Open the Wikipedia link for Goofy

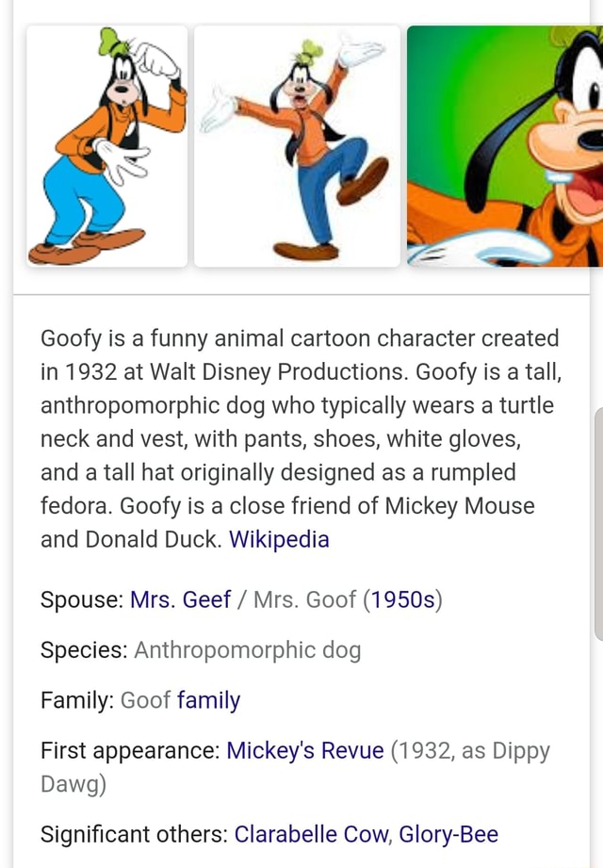click(278, 539)
